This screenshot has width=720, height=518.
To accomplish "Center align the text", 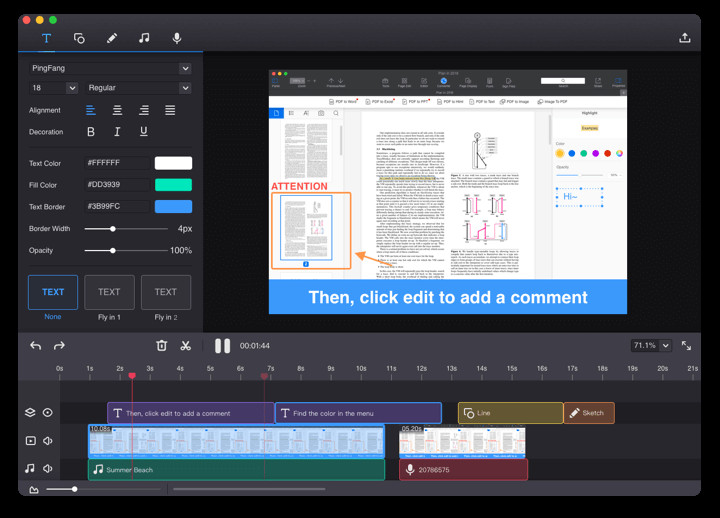I will pyautogui.click(x=118, y=110).
